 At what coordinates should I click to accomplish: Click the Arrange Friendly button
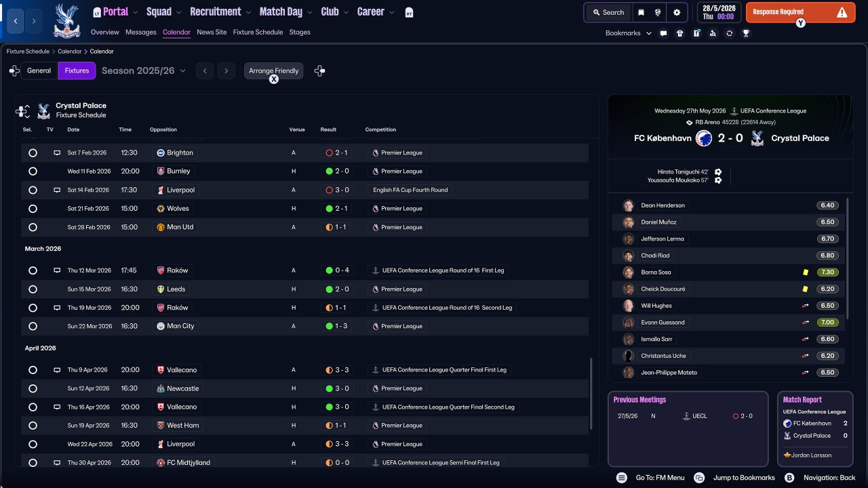pyautogui.click(x=274, y=70)
